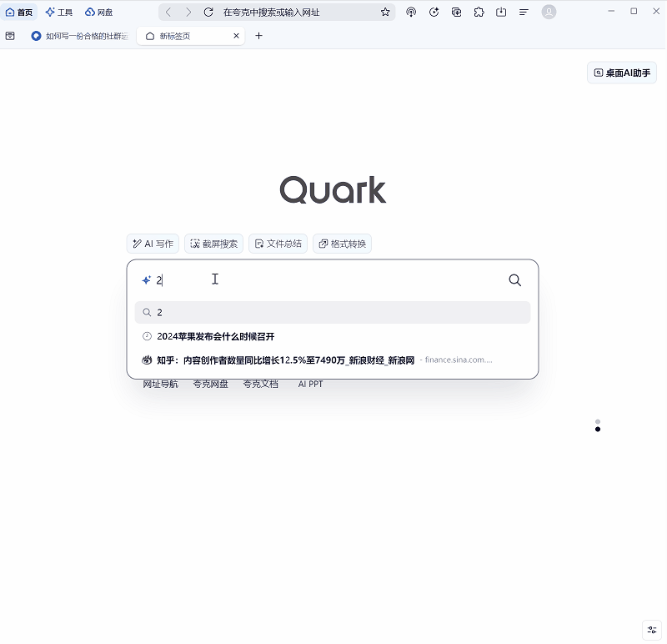Open the 夸克文档 link
The height and width of the screenshot is (644, 667).
(x=260, y=385)
